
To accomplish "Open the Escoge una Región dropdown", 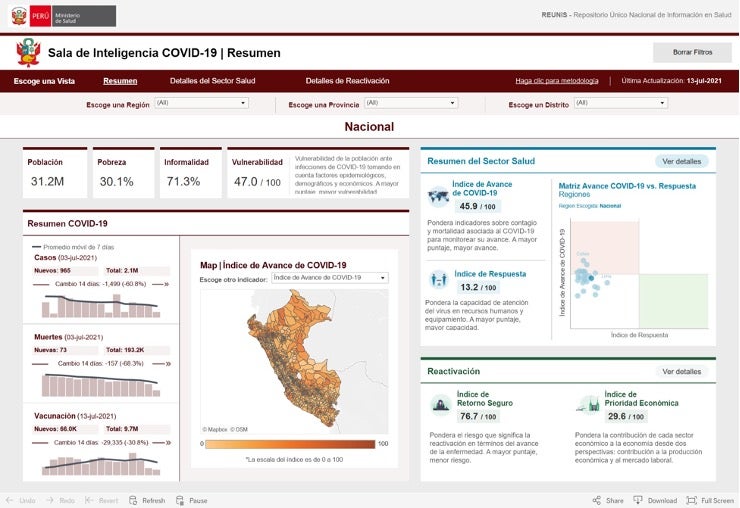I will 202,103.
